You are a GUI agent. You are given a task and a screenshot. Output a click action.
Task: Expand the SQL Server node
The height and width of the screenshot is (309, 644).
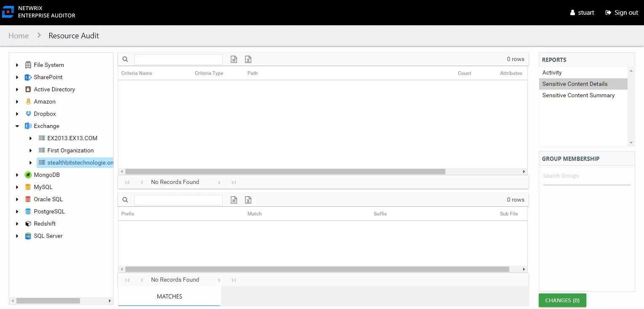(17, 236)
